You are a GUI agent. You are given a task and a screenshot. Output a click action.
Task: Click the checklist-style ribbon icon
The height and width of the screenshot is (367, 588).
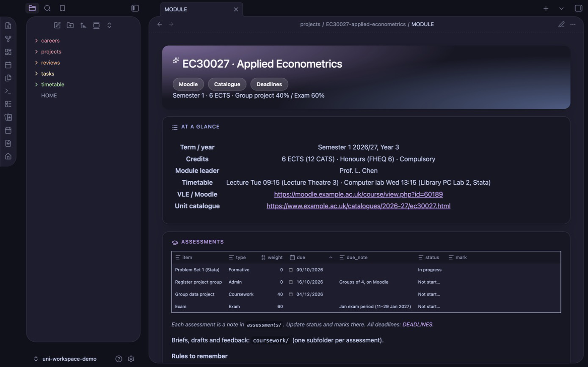(x=8, y=104)
